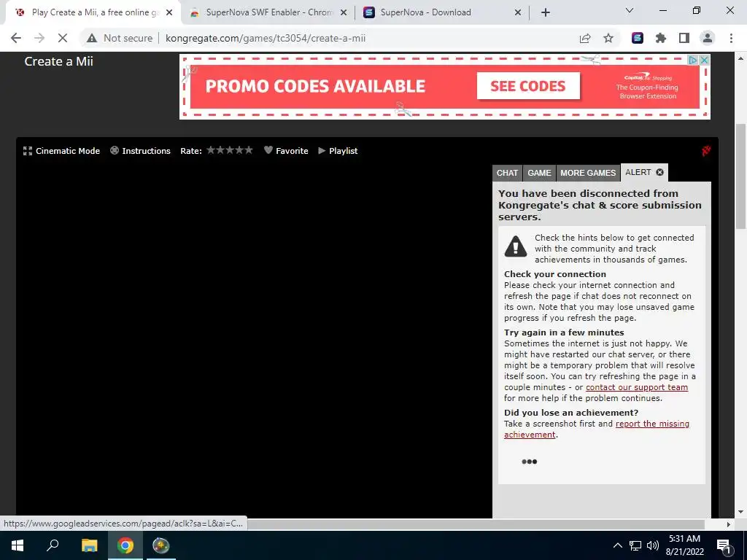Open the CHAT tab
747x560 pixels.
(x=507, y=173)
